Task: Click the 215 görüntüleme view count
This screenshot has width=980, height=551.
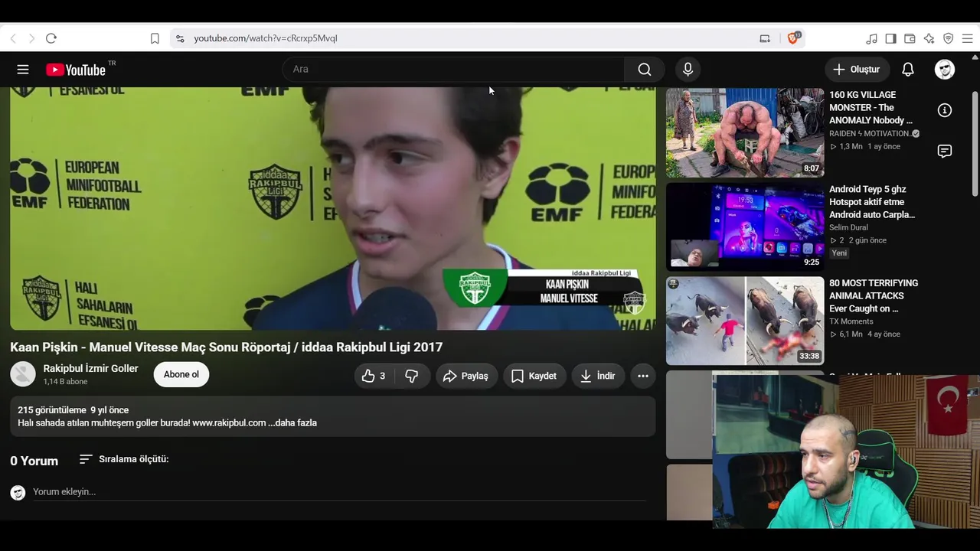Action: tap(52, 410)
